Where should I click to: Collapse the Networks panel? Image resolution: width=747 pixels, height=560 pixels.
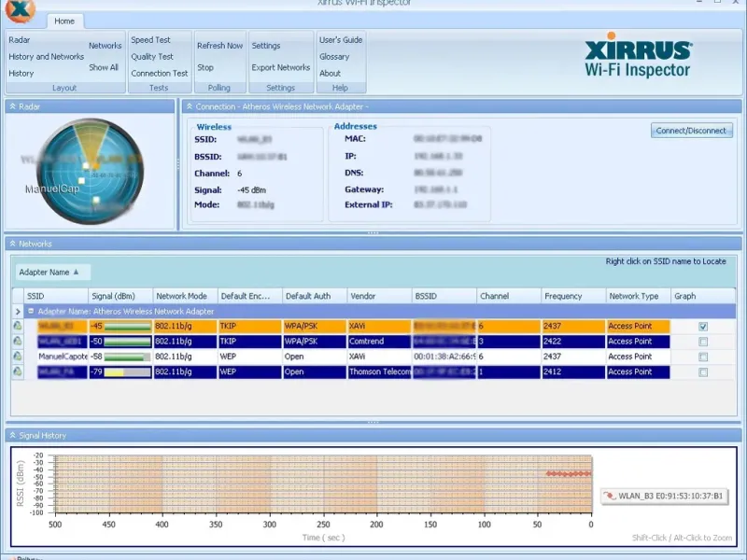click(13, 244)
